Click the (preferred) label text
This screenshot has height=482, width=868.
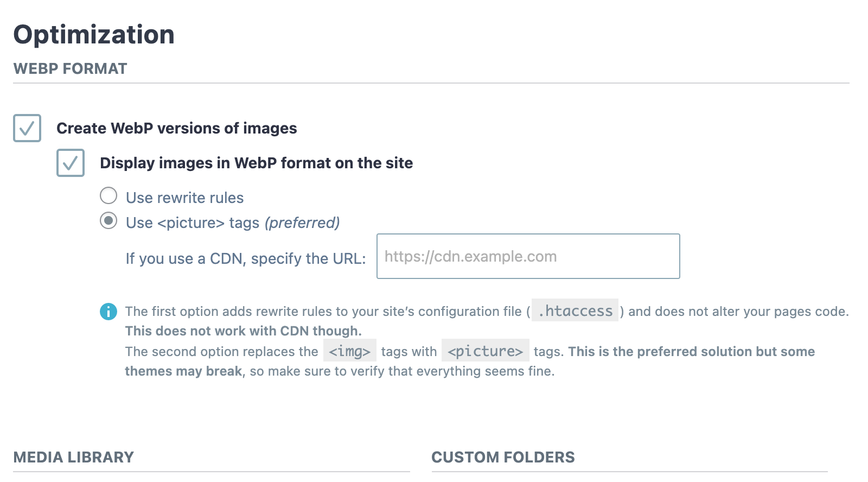(x=302, y=223)
